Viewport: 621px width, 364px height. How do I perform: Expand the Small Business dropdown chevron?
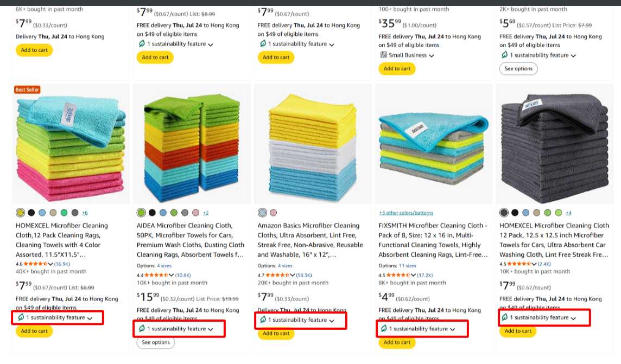[x=432, y=55]
